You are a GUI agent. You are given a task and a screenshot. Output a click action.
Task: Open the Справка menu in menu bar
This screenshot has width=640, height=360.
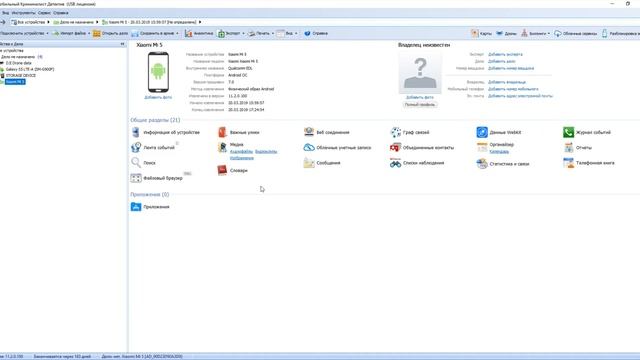(61, 13)
